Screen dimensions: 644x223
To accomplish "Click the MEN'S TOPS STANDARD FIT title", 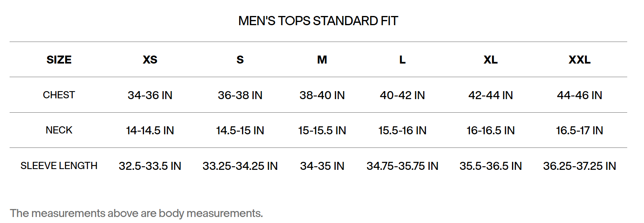I will (318, 21).
